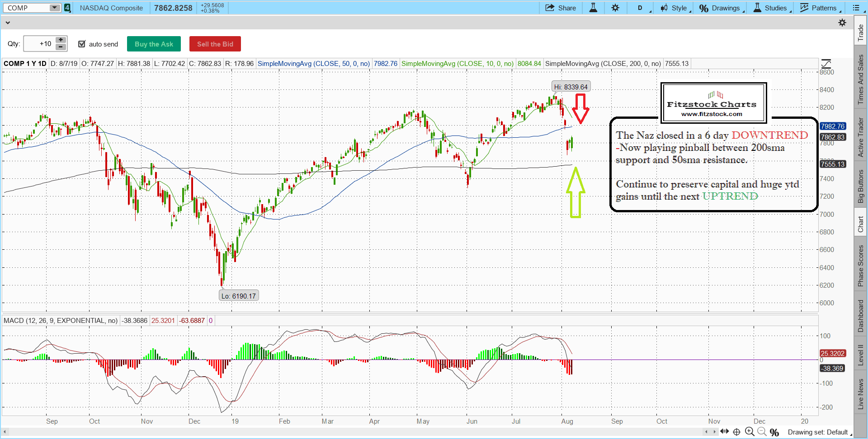The image size is (868, 439).
Task: Click the Share chart icon
Action: pos(560,8)
